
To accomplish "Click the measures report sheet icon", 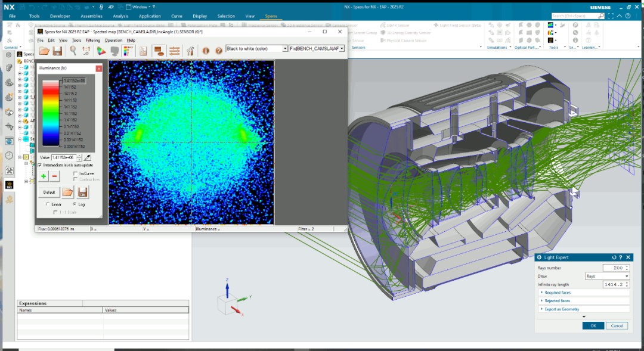I will (x=143, y=51).
